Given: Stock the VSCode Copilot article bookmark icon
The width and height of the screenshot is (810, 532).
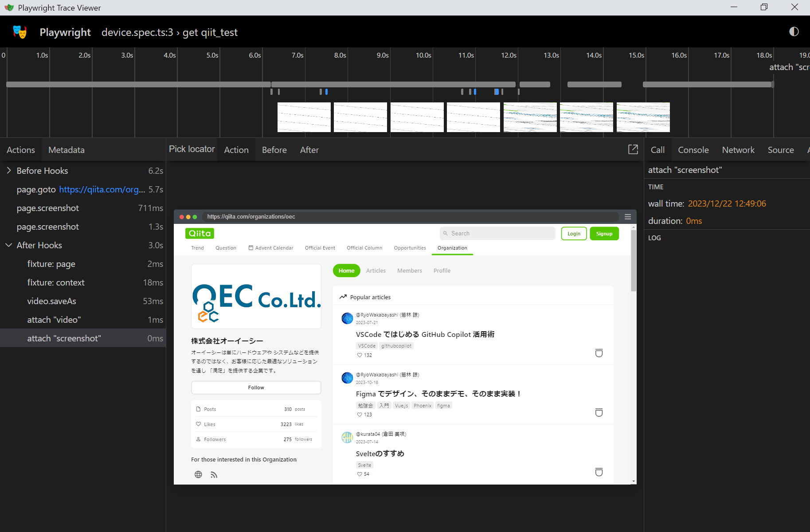Looking at the screenshot, I should [x=599, y=353].
